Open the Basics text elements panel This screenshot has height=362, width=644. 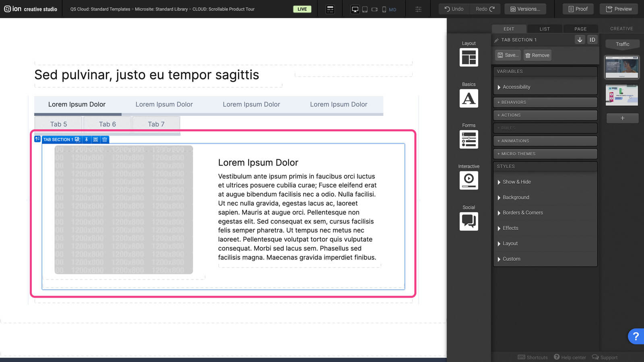(x=469, y=98)
